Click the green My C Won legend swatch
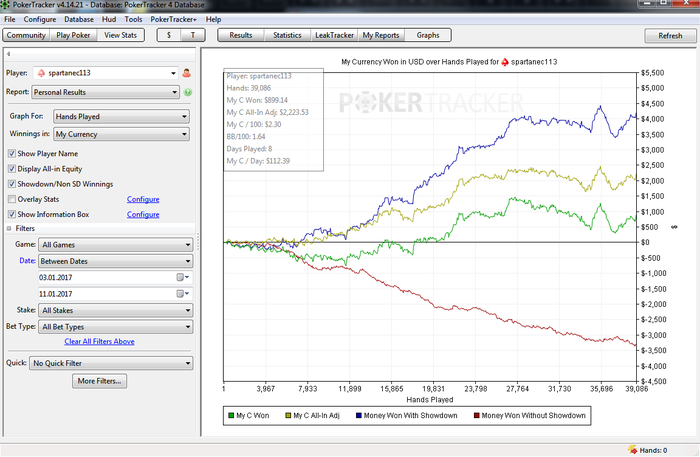Image resolution: width=700 pixels, height=457 pixels. coord(231,415)
